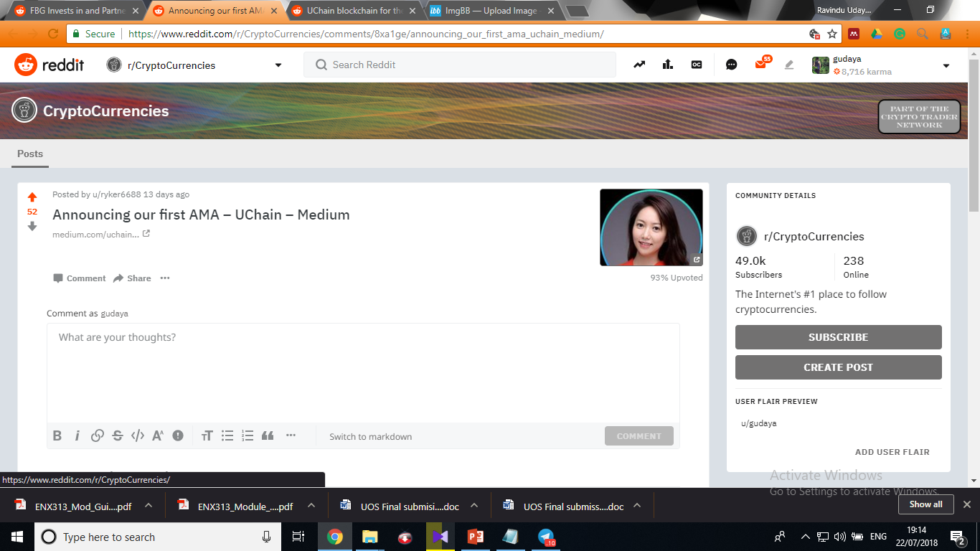Open the medium.com/uchain outbound link

(101, 235)
